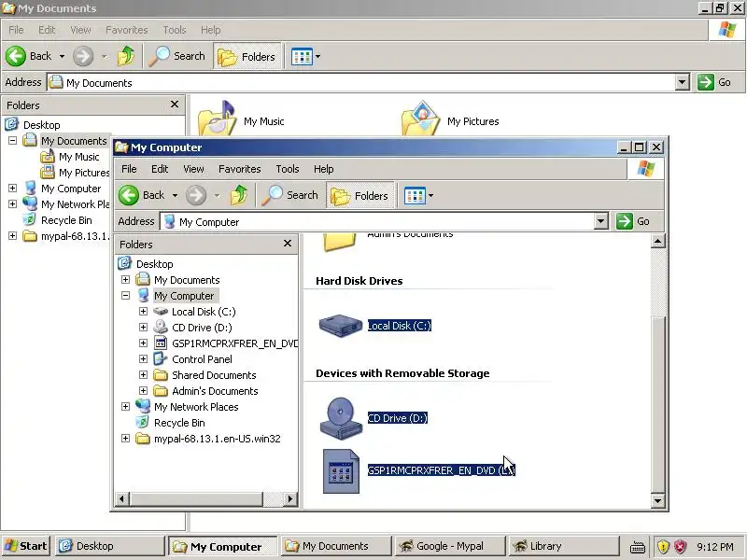Screen dimensions: 747x560
Task: Expand Local Disk (C:) tree node
Action: tap(143, 312)
